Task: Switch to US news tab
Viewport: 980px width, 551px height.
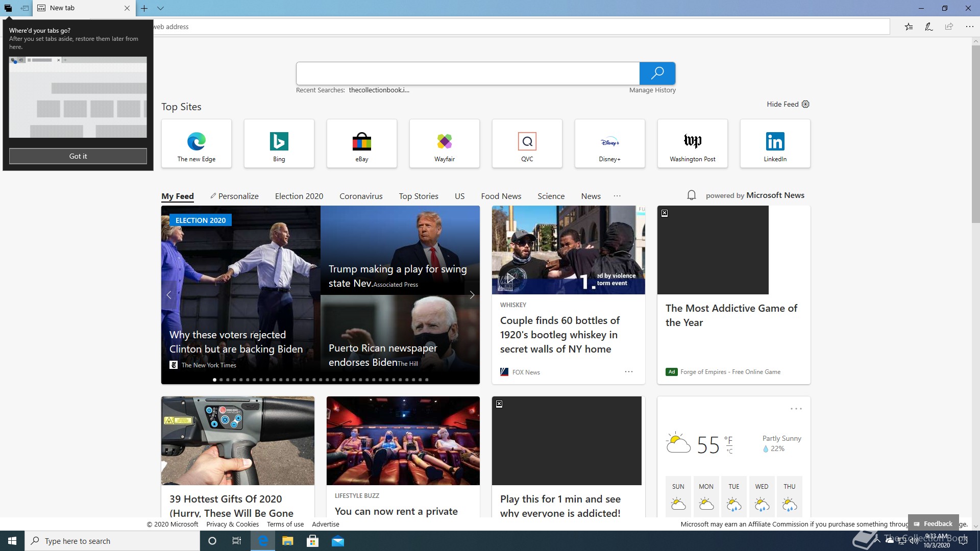Action: point(459,196)
